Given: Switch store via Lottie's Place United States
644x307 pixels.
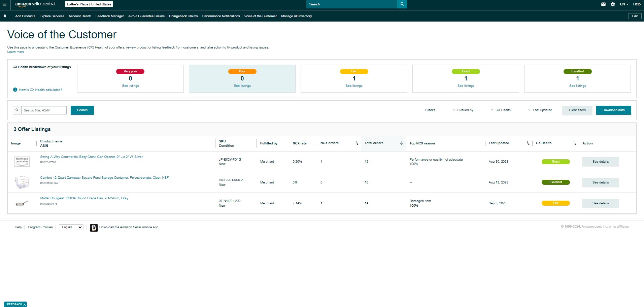Looking at the screenshot, I should pyautogui.click(x=89, y=4).
